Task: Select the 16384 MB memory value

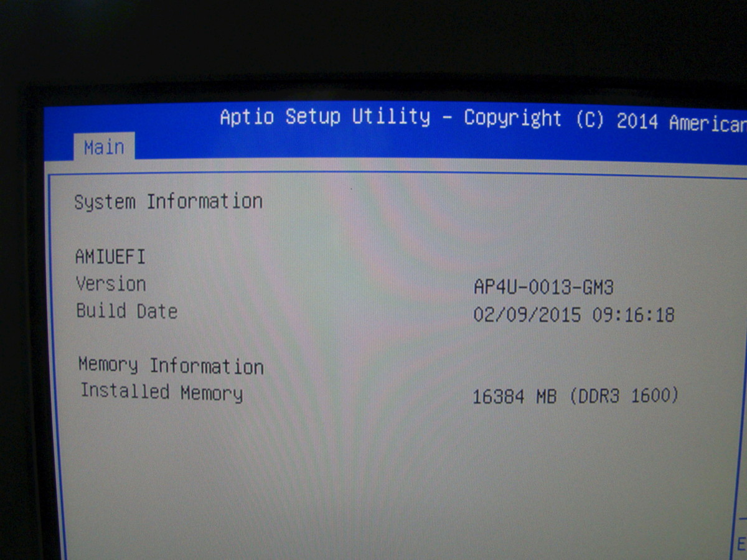Action: click(514, 396)
